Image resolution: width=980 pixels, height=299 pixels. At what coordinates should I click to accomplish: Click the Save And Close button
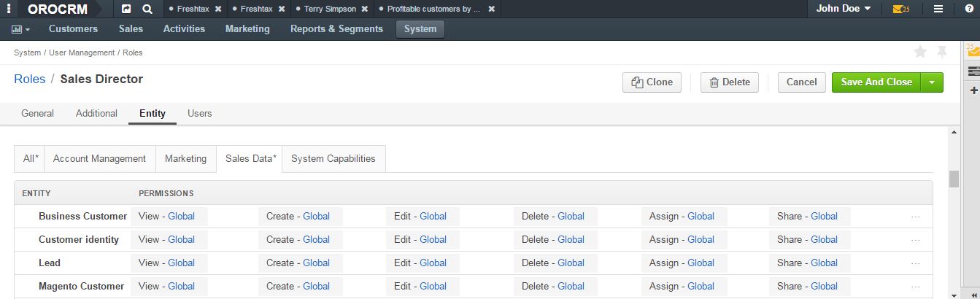[876, 82]
